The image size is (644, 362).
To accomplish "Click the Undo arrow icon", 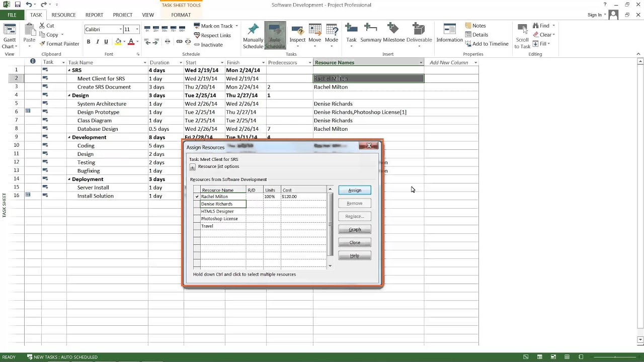I will (x=29, y=5).
